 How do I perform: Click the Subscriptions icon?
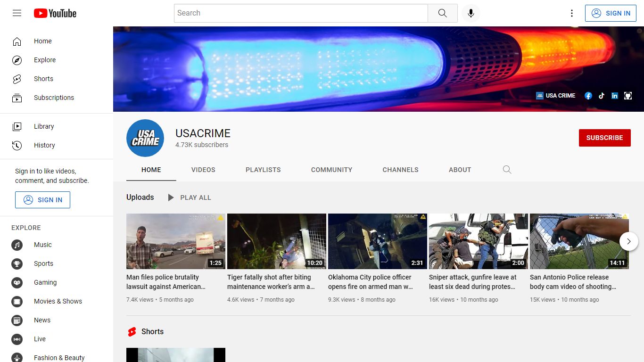tap(17, 98)
